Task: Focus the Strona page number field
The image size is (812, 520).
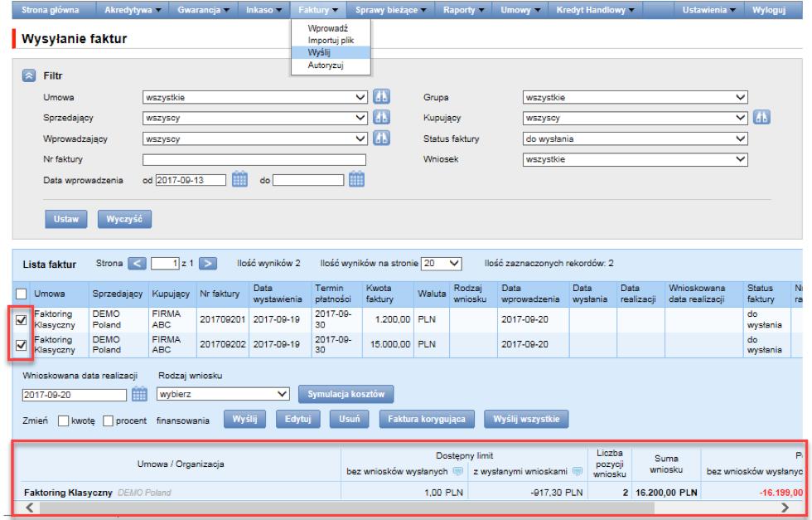Action: 165,264
